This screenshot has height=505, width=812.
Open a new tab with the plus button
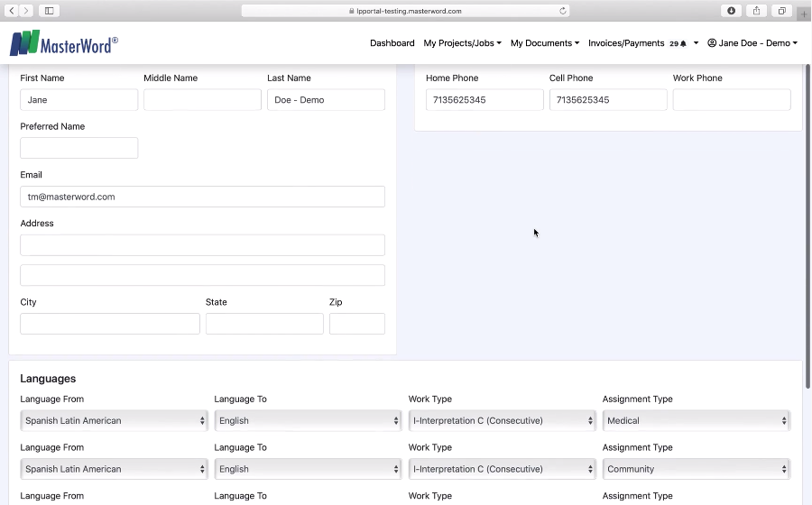point(803,14)
